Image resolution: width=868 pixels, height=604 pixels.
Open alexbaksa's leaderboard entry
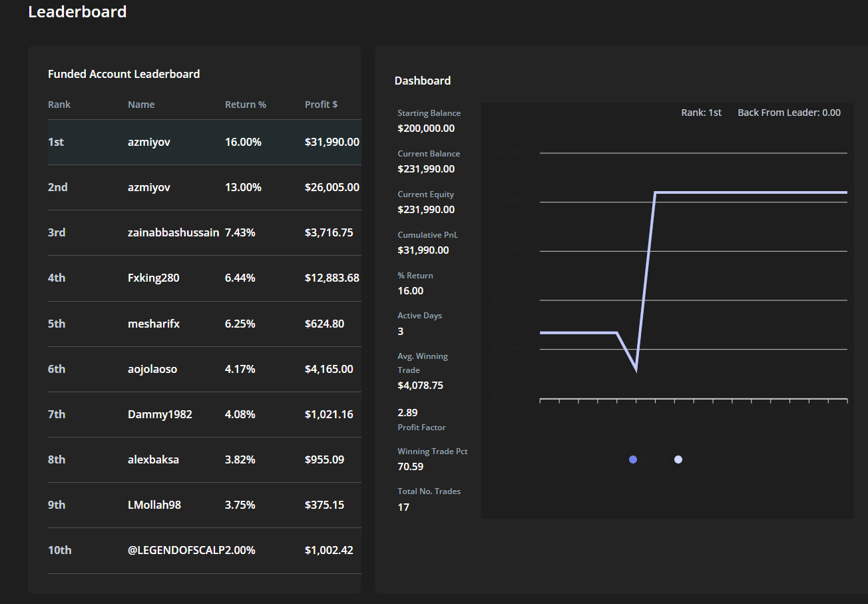[x=153, y=459]
